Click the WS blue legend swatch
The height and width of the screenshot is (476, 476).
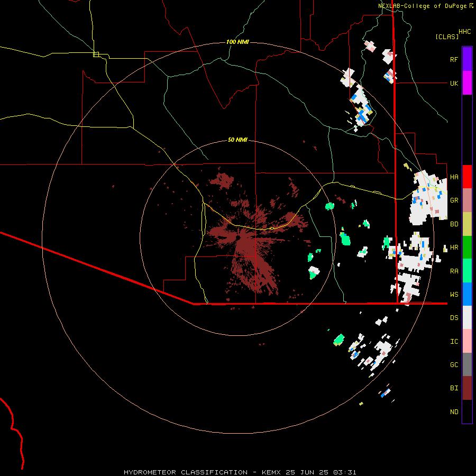pyautogui.click(x=467, y=294)
